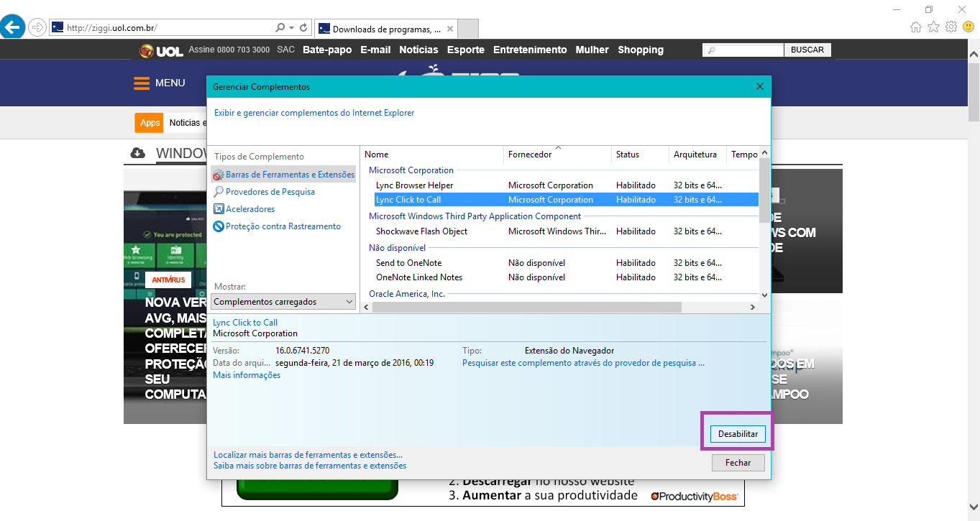
Task: Click the smiley feedback icon
Action: (968, 27)
